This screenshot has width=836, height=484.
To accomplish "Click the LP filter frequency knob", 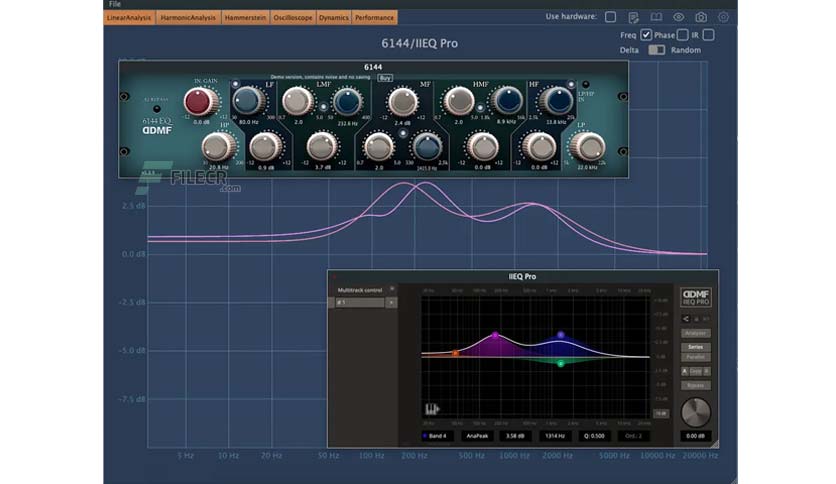I will [x=587, y=146].
